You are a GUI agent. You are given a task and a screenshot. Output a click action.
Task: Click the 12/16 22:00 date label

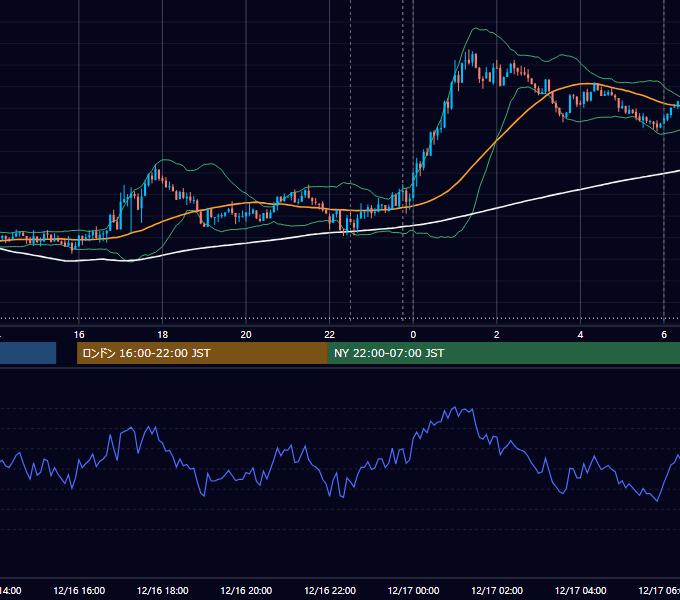pyautogui.click(x=330, y=590)
